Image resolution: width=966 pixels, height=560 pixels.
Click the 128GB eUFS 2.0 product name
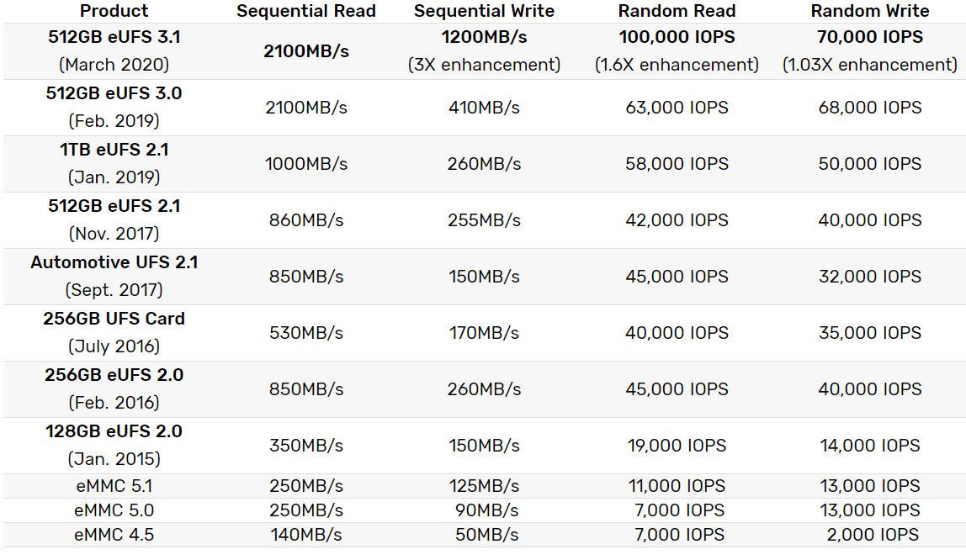(114, 431)
